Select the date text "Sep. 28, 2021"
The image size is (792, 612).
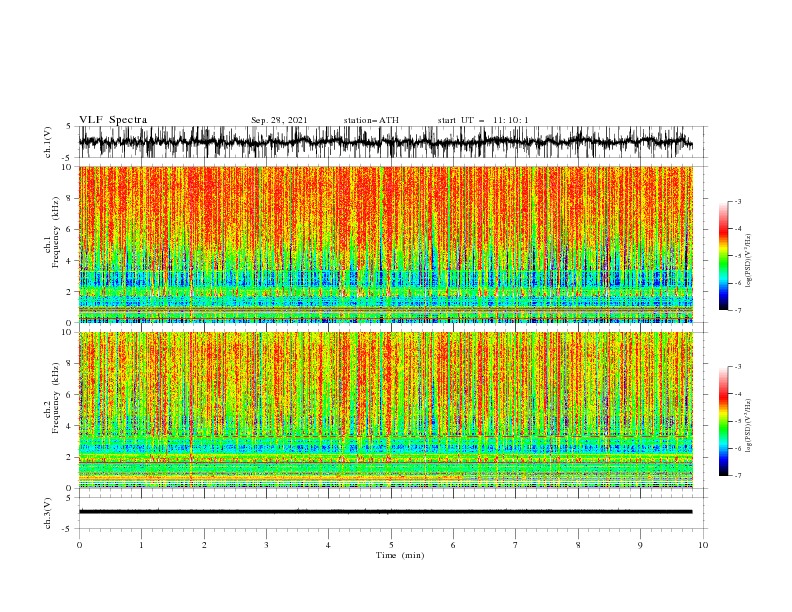click(279, 120)
